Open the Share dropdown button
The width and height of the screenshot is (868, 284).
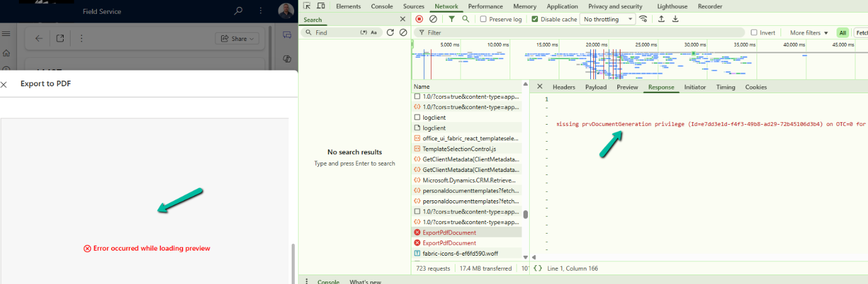(237, 38)
